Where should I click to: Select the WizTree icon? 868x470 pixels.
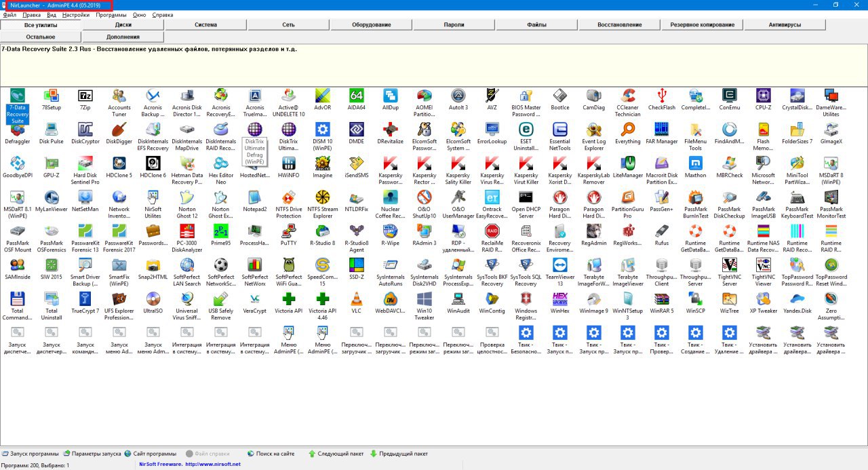[x=730, y=299]
